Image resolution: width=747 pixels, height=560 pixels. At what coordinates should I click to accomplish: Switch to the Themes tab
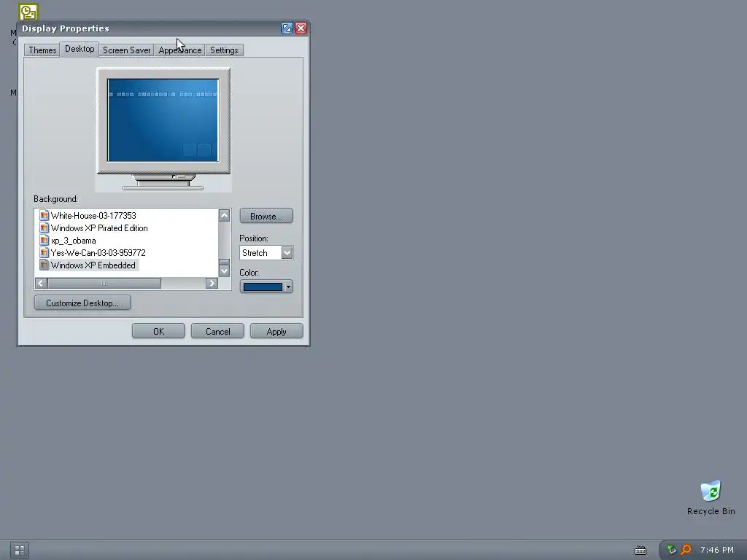tap(42, 50)
